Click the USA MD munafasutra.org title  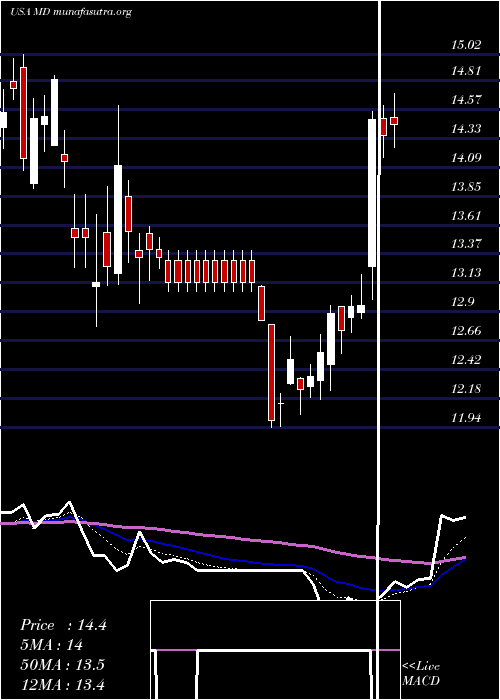(71, 12)
